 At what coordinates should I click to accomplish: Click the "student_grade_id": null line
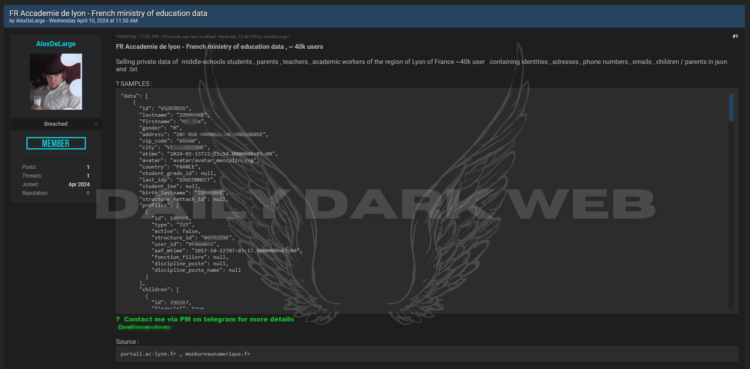pos(176,173)
